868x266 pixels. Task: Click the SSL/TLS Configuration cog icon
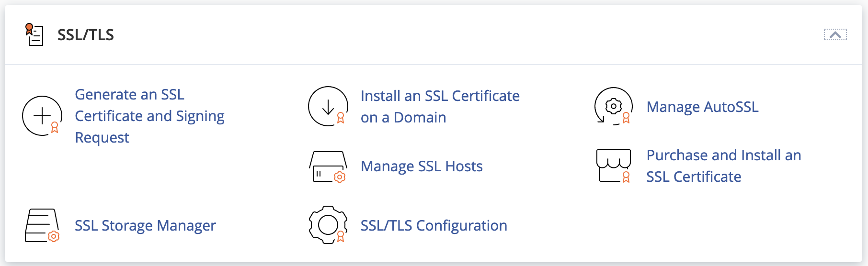pyautogui.click(x=328, y=225)
